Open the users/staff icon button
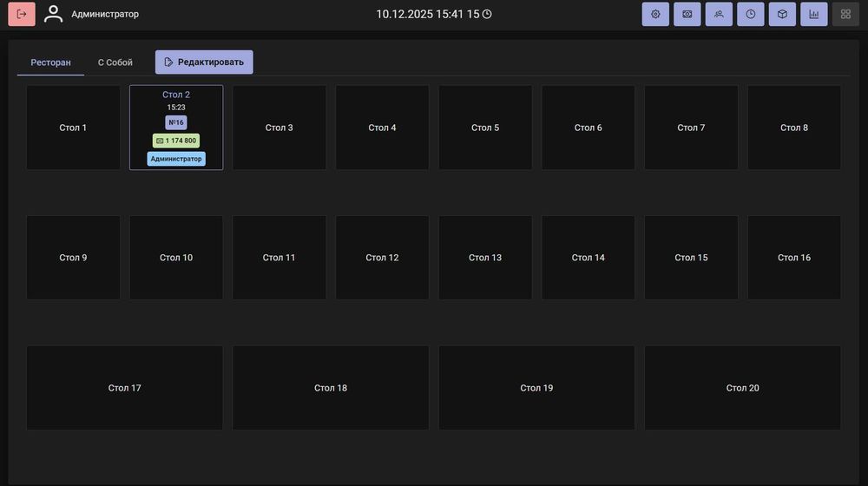The image size is (868, 486). coord(719,14)
